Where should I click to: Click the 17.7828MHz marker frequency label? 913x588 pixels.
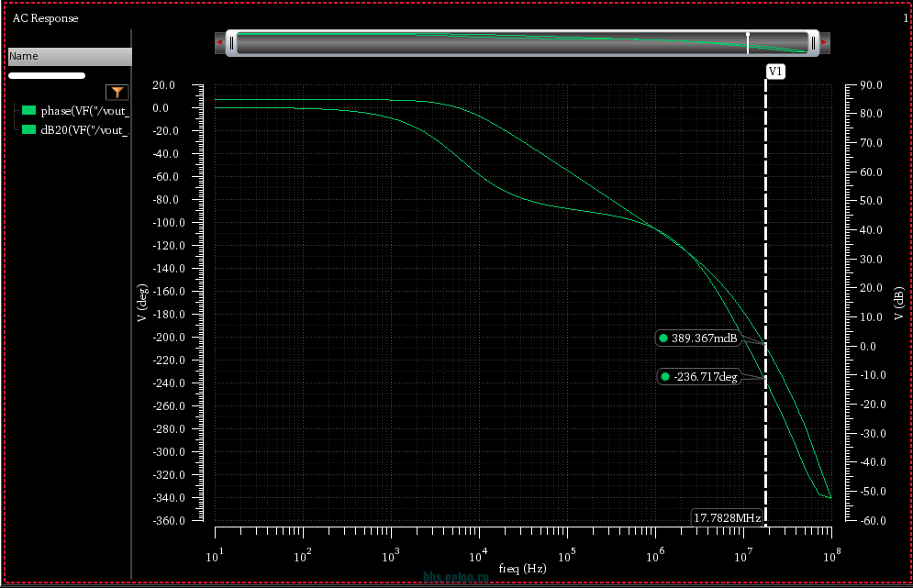coord(727,517)
